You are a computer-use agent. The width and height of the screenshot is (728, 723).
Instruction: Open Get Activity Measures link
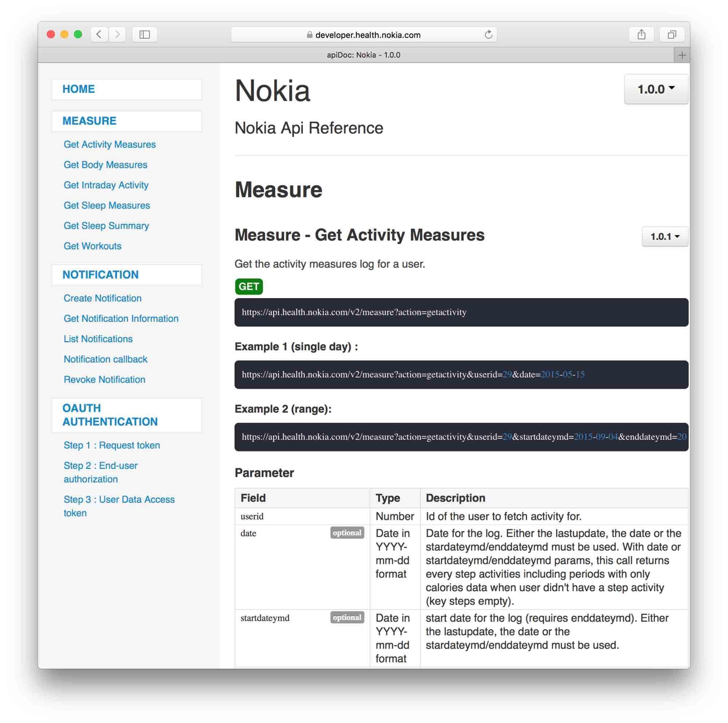click(x=110, y=144)
